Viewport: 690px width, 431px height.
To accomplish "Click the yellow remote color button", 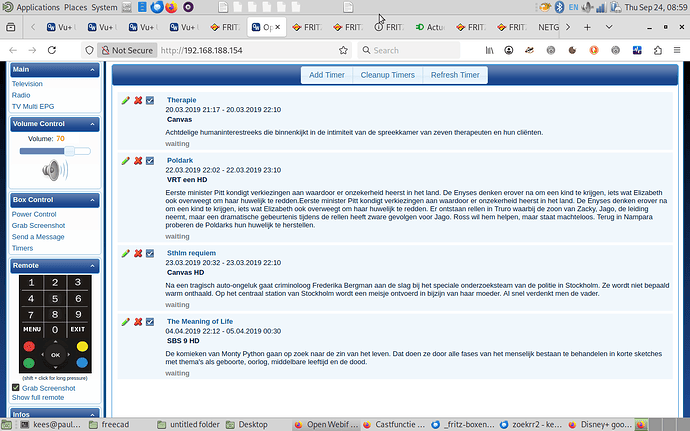I will pyautogui.click(x=82, y=346).
